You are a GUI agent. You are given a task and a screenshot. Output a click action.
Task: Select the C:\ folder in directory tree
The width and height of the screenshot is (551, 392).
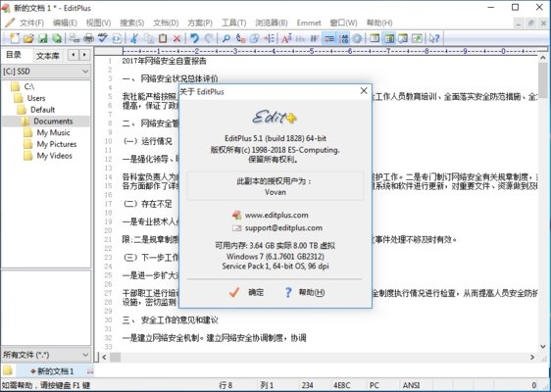[29, 86]
